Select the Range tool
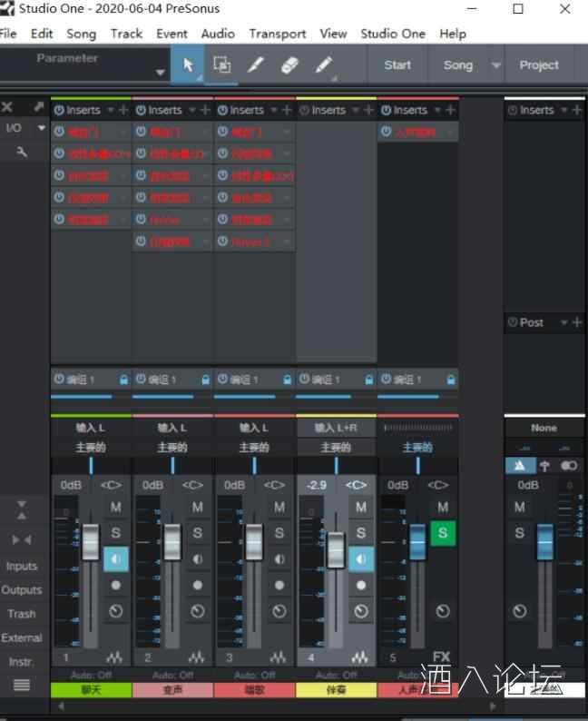588x721 pixels. (221, 65)
